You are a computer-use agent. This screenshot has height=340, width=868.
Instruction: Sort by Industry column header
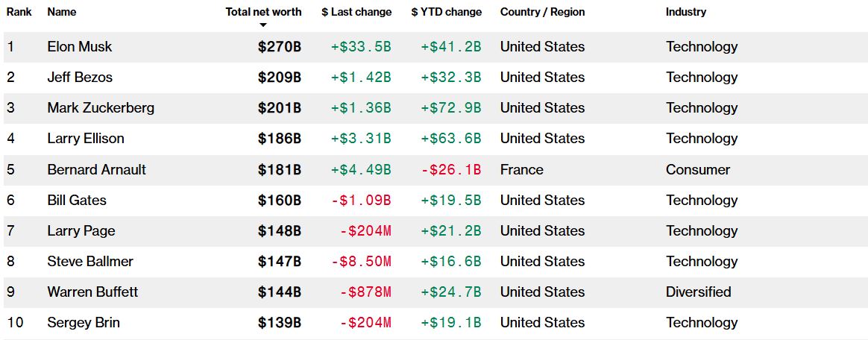click(685, 12)
